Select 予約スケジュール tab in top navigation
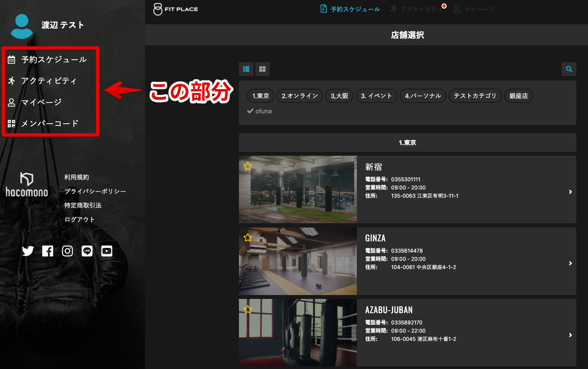The width and height of the screenshot is (588, 369). coord(350,9)
